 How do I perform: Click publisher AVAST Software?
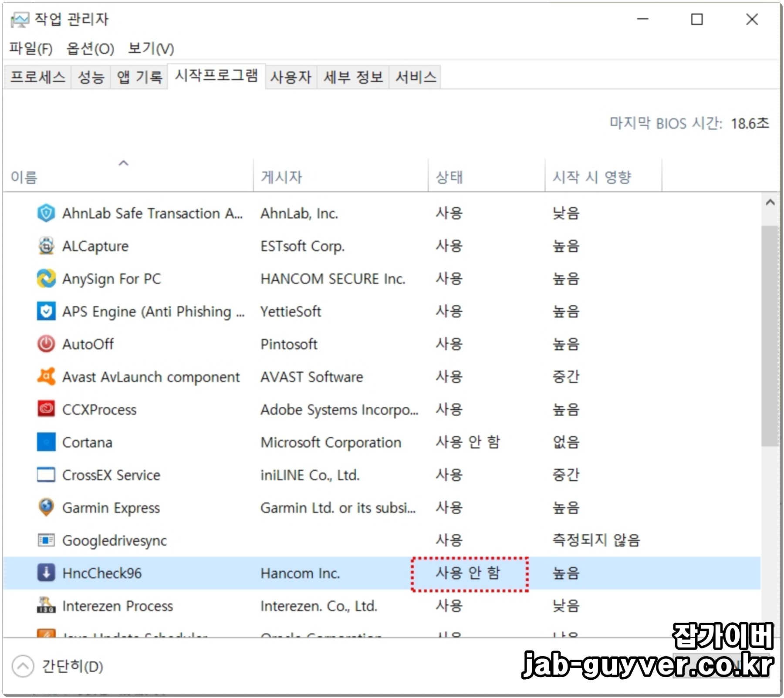click(x=311, y=377)
